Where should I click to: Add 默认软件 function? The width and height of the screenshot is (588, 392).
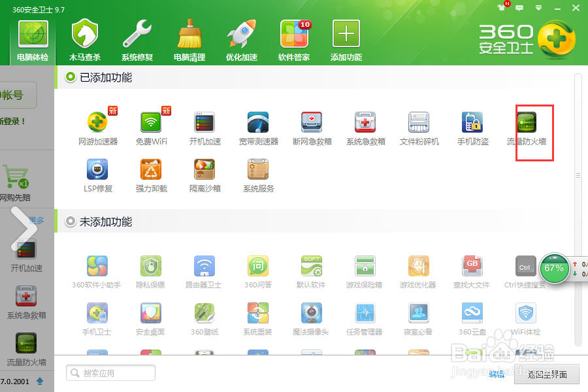pyautogui.click(x=311, y=272)
